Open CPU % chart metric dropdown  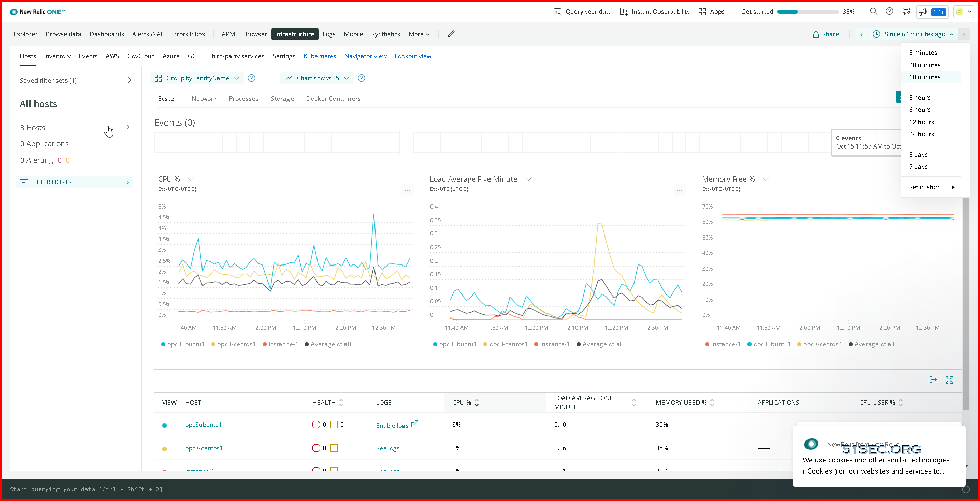point(191,179)
